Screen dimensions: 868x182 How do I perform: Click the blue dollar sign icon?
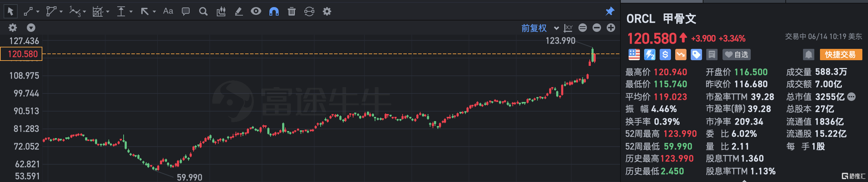tap(665, 55)
